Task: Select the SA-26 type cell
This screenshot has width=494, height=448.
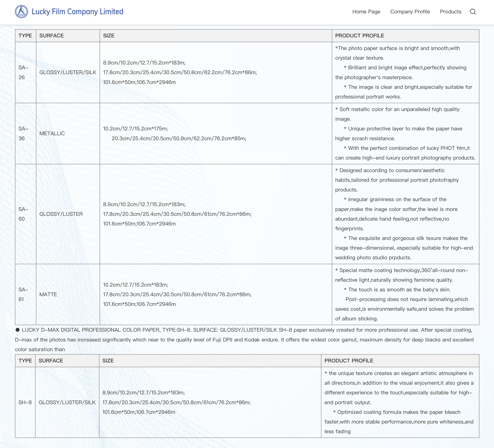Action: pyautogui.click(x=25, y=72)
